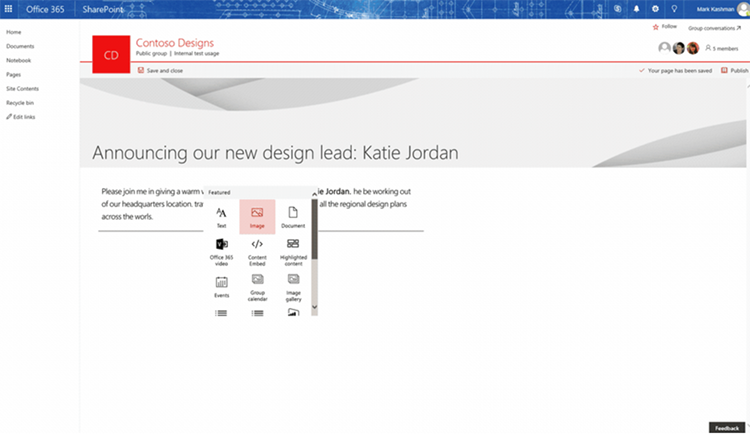Open the notifications bell
This screenshot has height=439, width=750.
pos(637,9)
